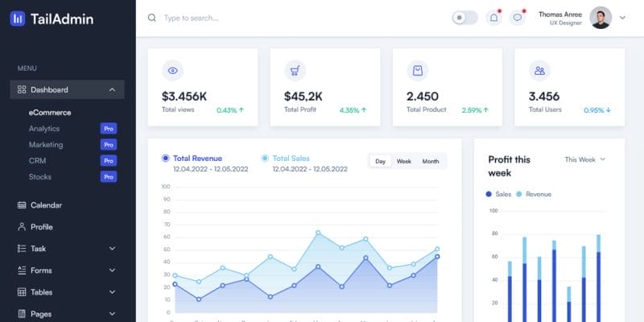Toggle Revenue legend dot in Profit chart

518,194
